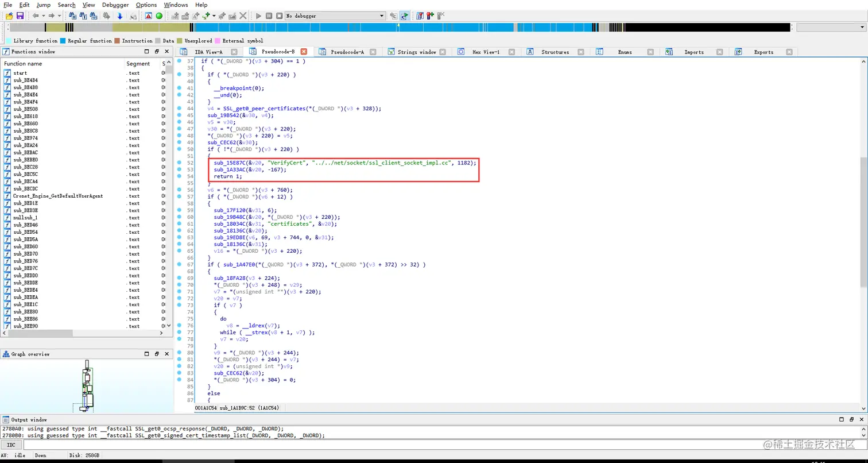
Task: Open file with the folder icon
Action: pyautogui.click(x=9, y=16)
